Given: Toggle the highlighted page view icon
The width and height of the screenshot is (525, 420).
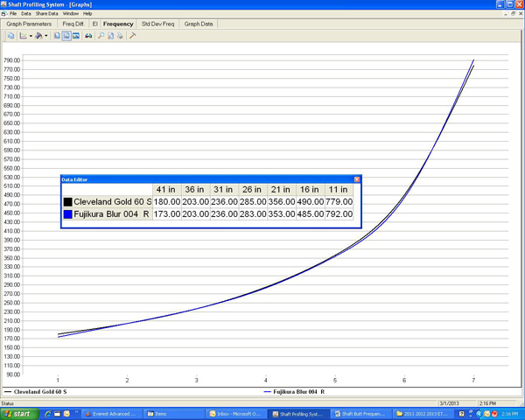Looking at the screenshot, I should click(66, 36).
